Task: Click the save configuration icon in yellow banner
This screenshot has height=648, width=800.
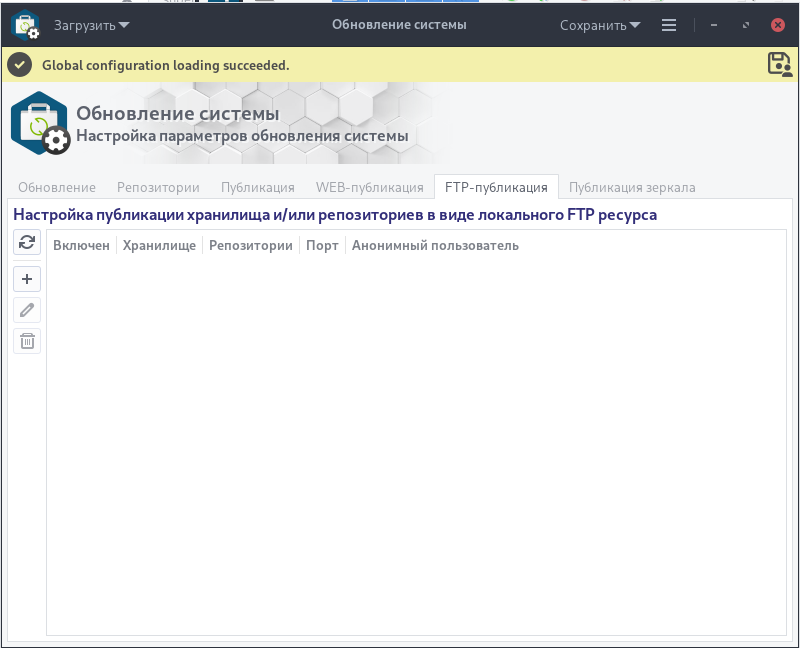Action: pos(780,65)
